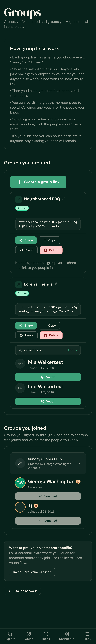Copy the Loren's Friends link
The height and width of the screenshot is (644, 96).
point(49,325)
